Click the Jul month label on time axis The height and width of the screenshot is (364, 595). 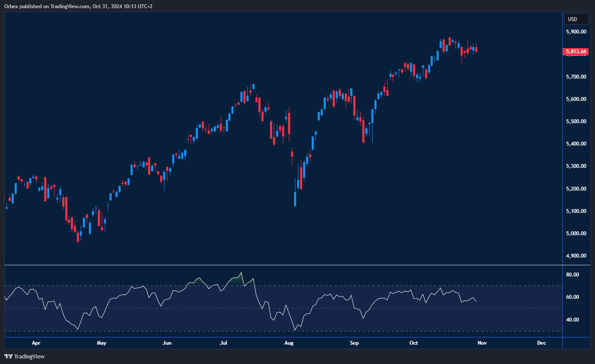[223, 343]
